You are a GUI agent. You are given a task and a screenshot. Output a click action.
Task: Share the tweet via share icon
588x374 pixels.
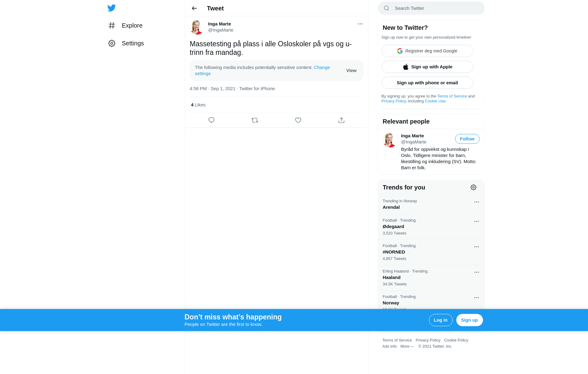(341, 120)
